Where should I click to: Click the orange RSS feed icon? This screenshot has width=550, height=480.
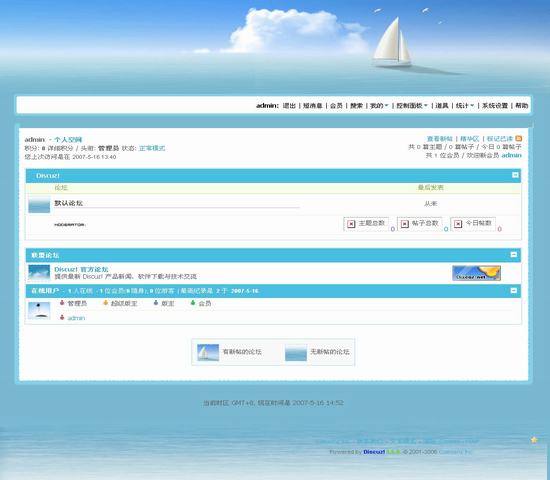[518, 139]
